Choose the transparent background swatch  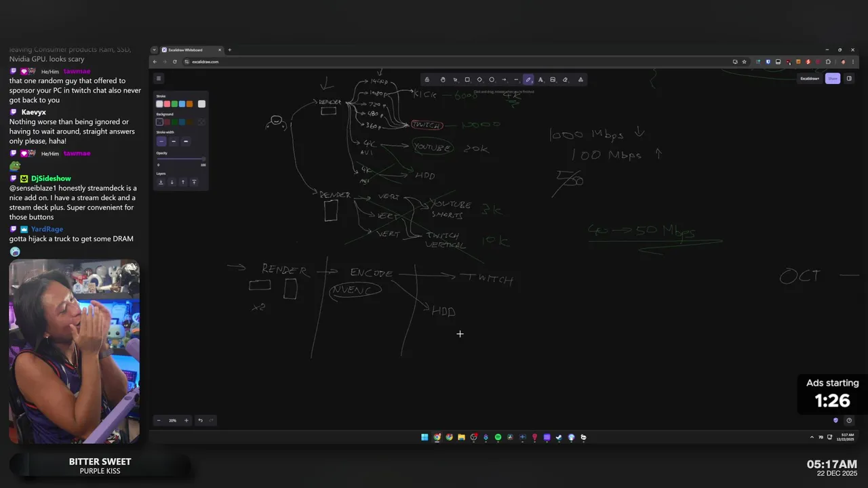click(159, 122)
